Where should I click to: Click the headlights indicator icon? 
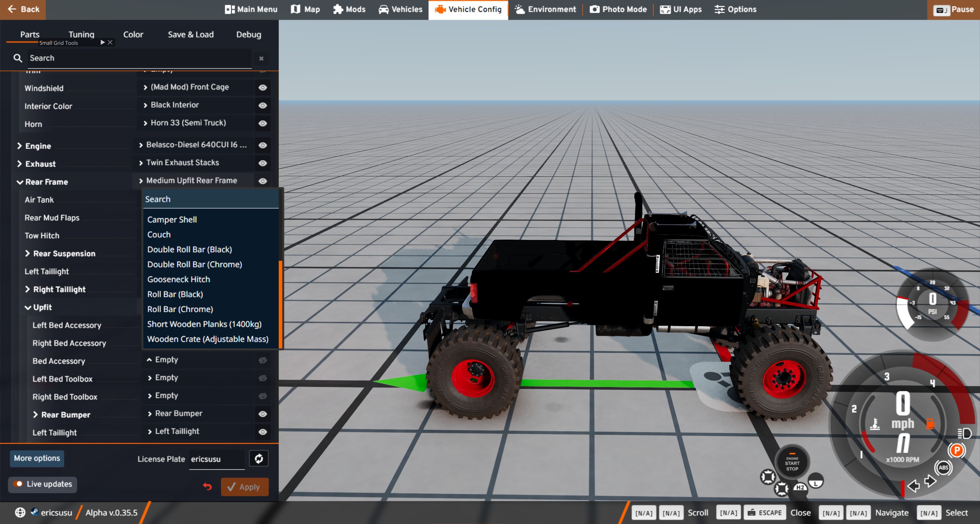click(x=964, y=433)
